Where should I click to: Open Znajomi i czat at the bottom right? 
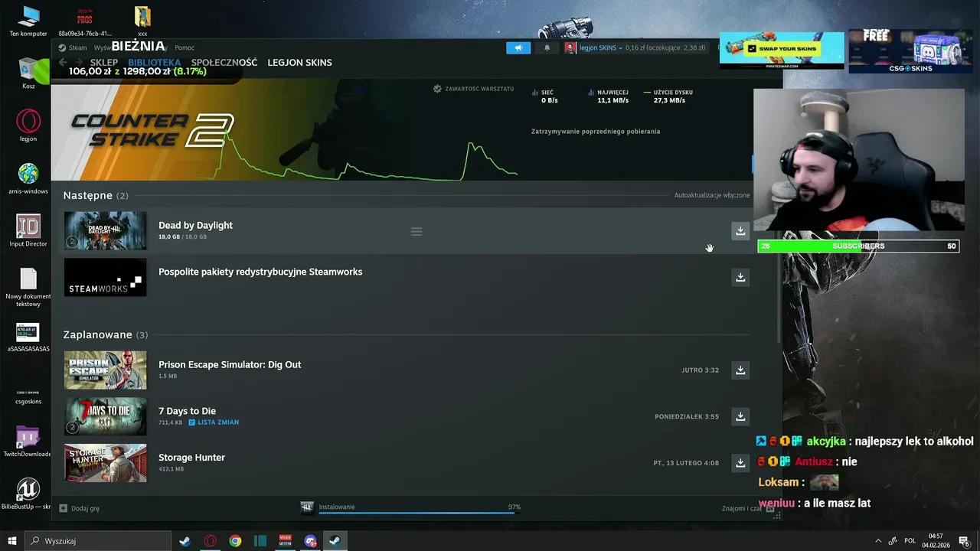click(741, 508)
